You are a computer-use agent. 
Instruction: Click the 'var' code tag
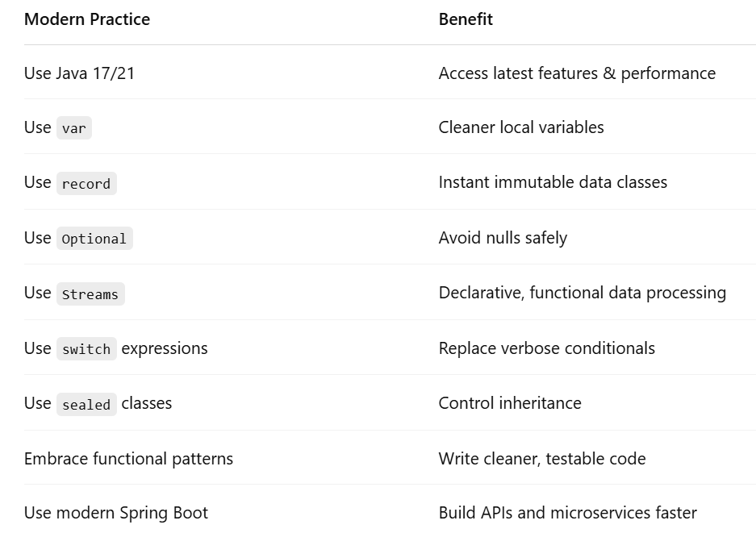point(74,128)
